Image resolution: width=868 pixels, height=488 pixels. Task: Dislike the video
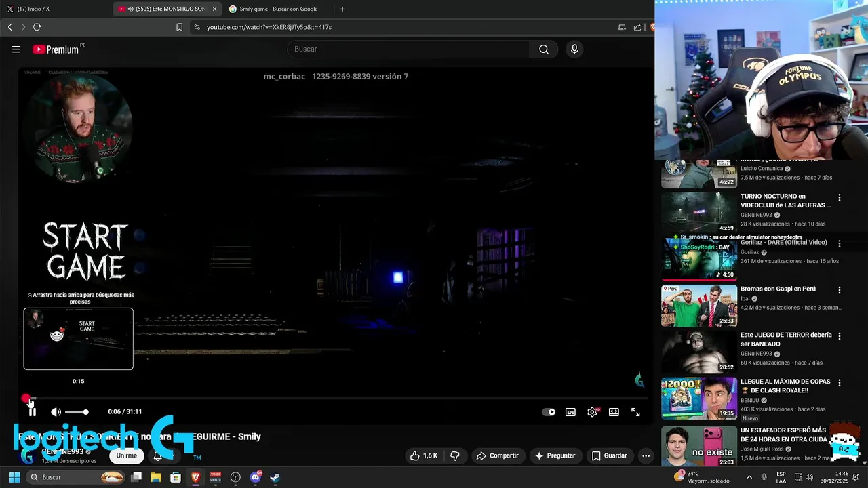(454, 455)
